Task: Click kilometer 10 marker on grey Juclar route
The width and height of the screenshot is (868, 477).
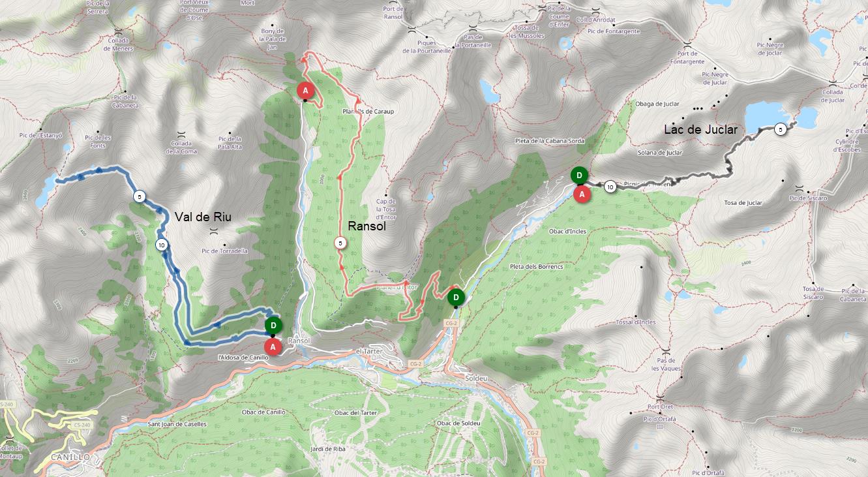Action: [x=610, y=187]
